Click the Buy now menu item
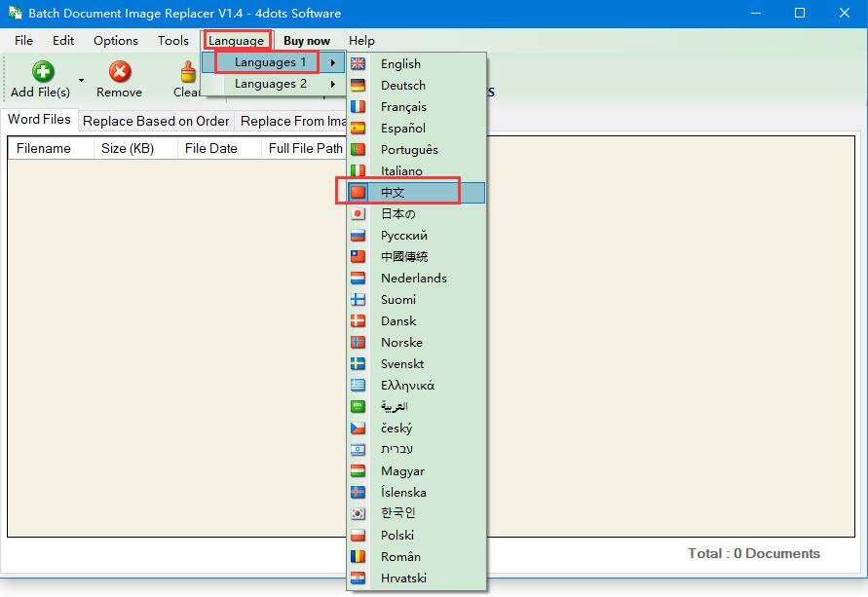Viewport: 868px width, 597px height. tap(307, 41)
